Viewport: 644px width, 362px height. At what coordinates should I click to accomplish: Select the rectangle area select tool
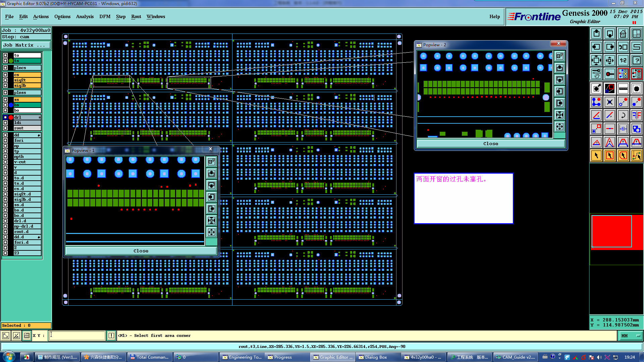610,156
